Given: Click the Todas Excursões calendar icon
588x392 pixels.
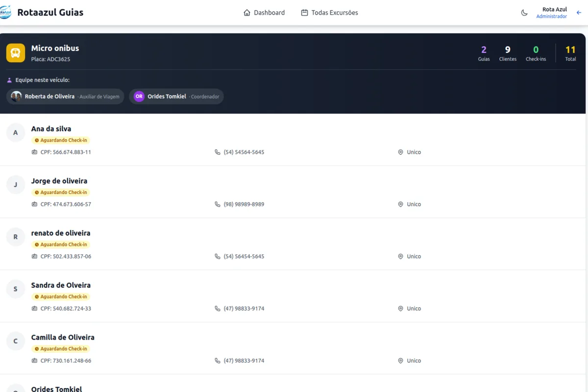Looking at the screenshot, I should [x=305, y=13].
